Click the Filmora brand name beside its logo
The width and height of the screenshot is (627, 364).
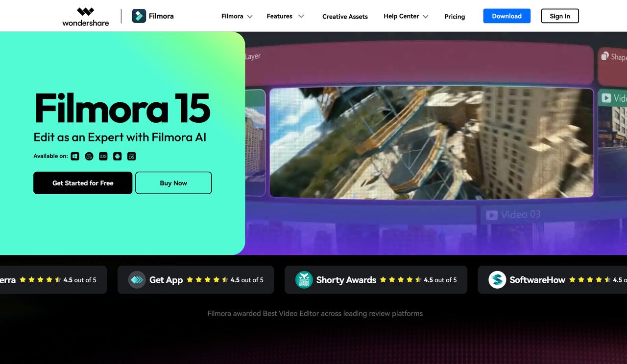coord(161,16)
